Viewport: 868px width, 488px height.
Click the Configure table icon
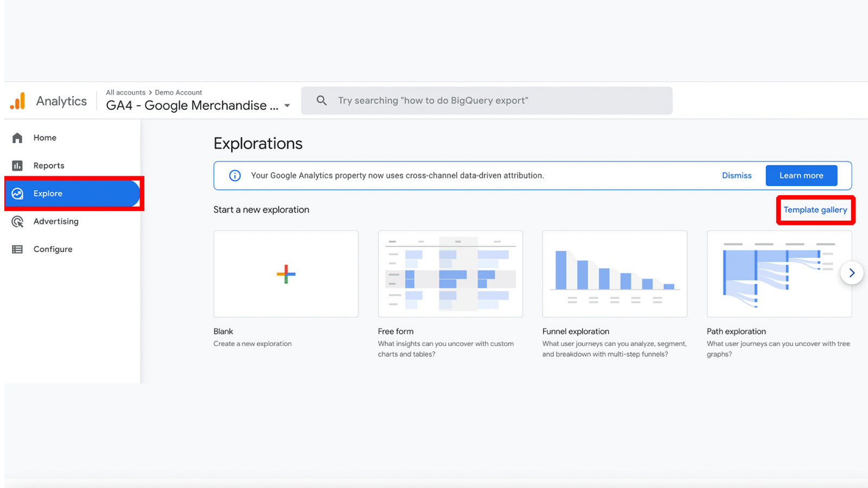pos(17,249)
